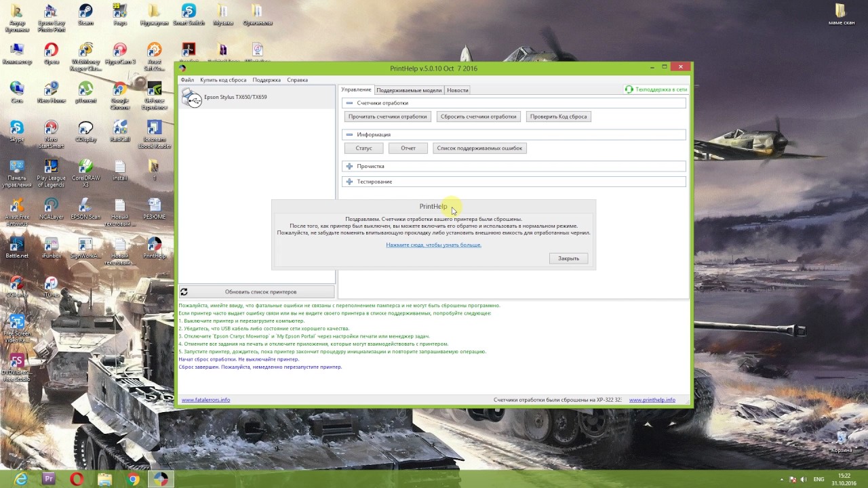Select the Epson Stylus TX650/TX659 printer entry
This screenshot has height=488, width=868.
(x=257, y=98)
